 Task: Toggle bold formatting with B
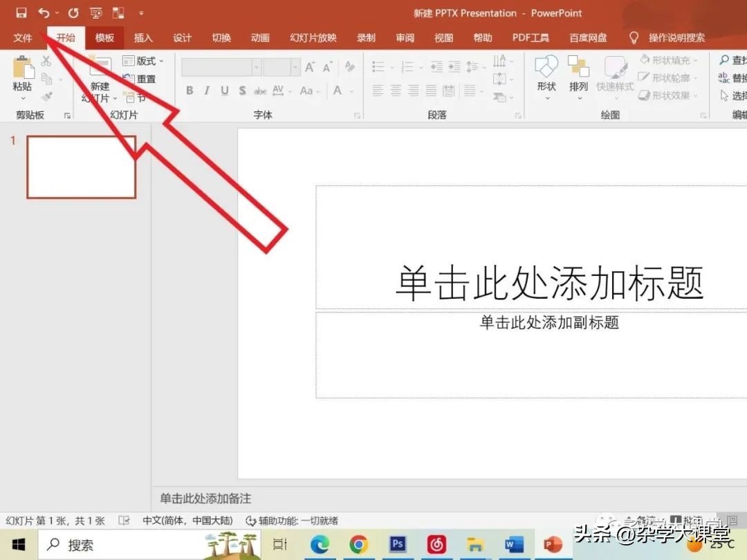point(189,91)
